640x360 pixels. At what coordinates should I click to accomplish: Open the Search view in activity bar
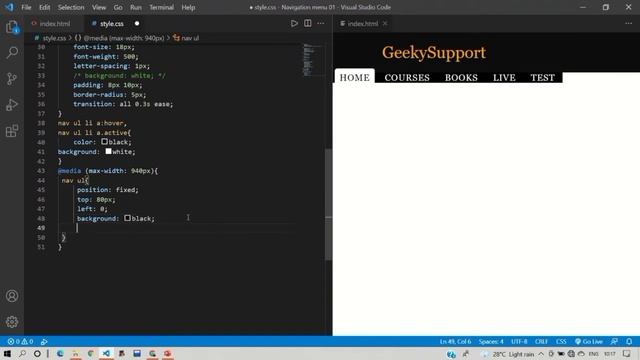coord(12,52)
